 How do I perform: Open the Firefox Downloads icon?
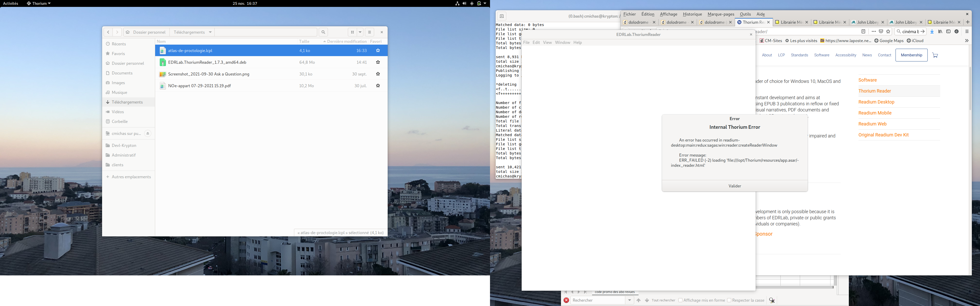coord(932,32)
